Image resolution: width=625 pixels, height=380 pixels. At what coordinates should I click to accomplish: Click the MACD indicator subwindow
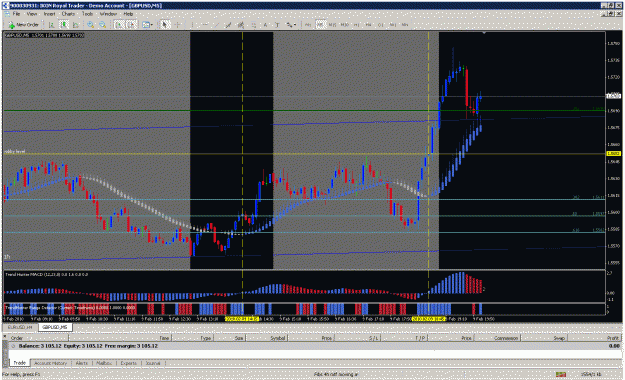305,286
